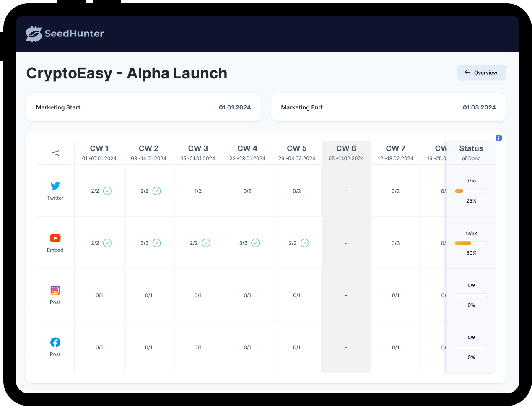Click the Marketing Start label
The width and height of the screenshot is (532, 406).
click(59, 107)
